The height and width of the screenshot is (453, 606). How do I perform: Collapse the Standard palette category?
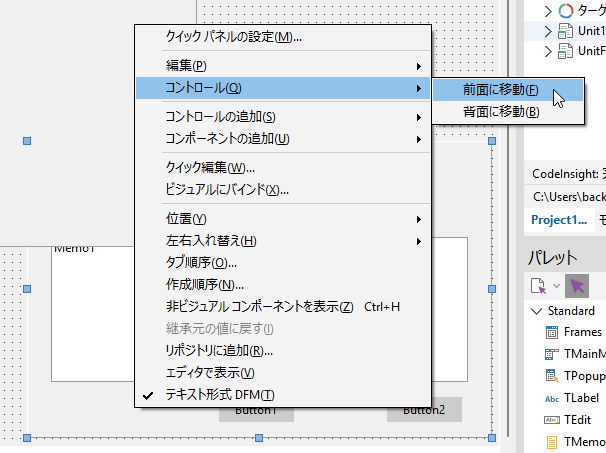[535, 311]
